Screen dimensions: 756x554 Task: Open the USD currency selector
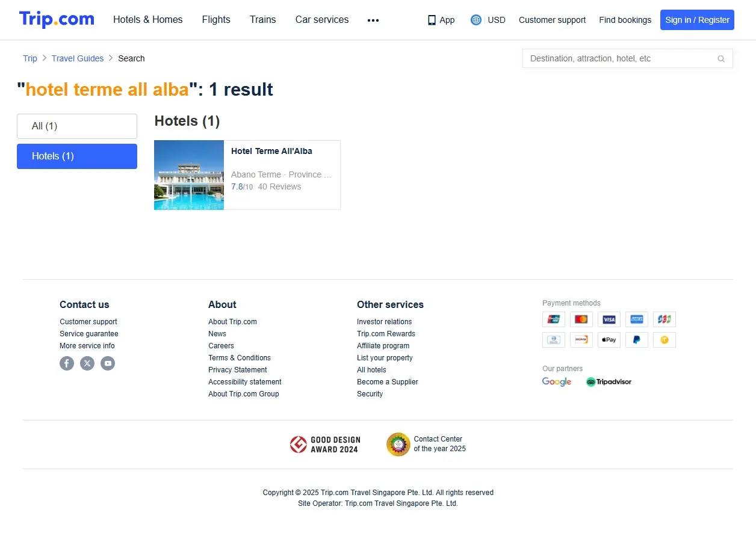point(497,20)
